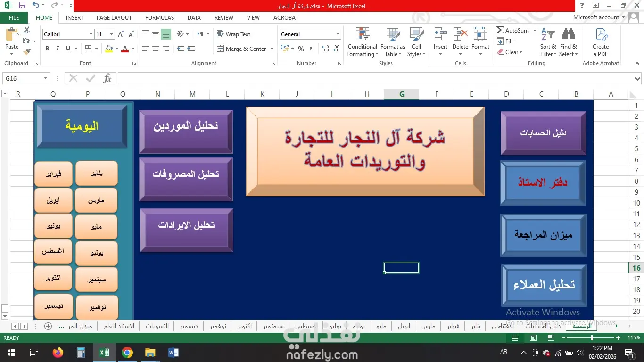This screenshot has width=644, height=362.
Task: Open the Find & Select binoculars icon
Action: coord(568,35)
